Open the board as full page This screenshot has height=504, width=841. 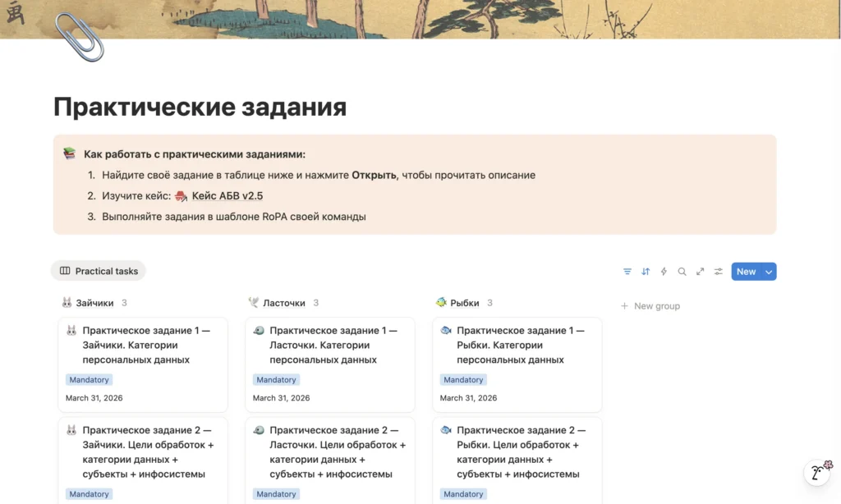[x=700, y=272]
